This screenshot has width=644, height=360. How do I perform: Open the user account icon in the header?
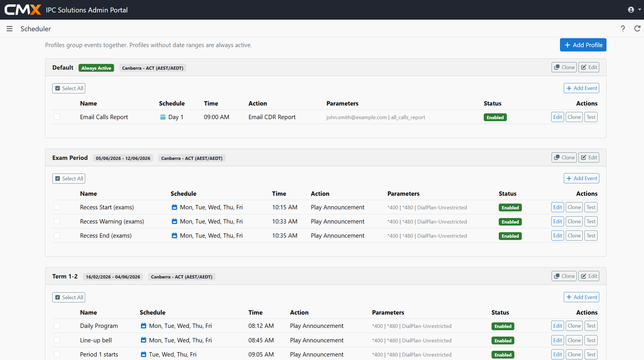click(x=630, y=10)
